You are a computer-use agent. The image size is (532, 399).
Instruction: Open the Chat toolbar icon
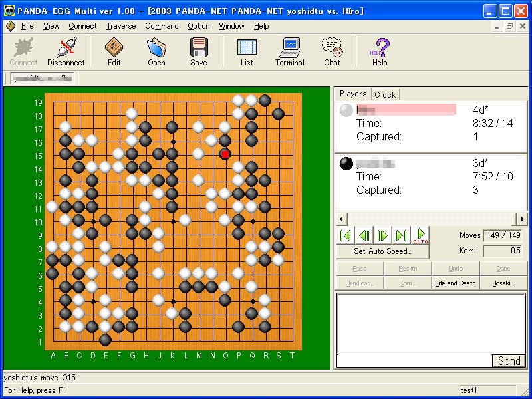332,51
